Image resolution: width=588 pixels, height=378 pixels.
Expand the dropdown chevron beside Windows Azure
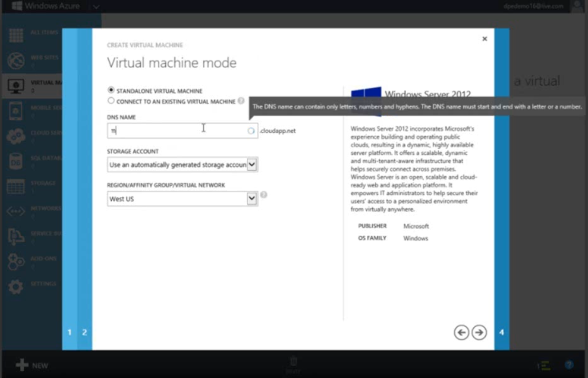click(96, 6)
